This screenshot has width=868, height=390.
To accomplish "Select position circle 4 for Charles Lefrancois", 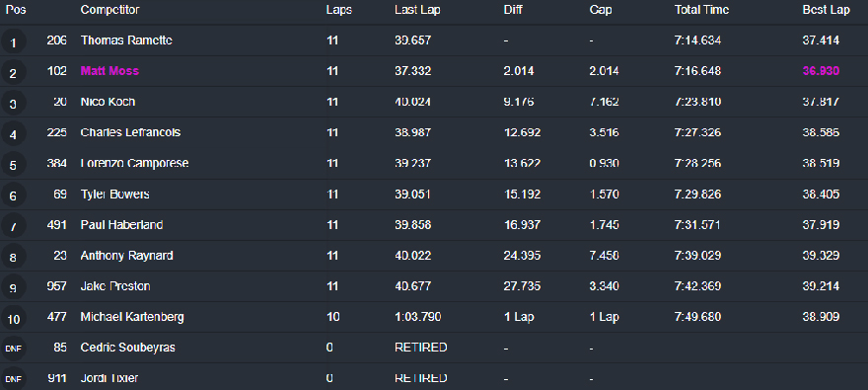I will point(13,134).
